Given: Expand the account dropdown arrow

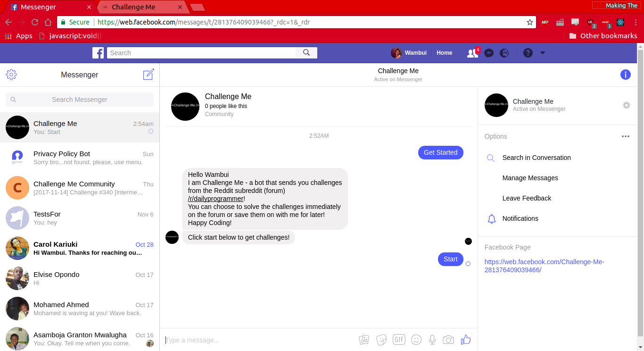Looking at the screenshot, I should (543, 53).
